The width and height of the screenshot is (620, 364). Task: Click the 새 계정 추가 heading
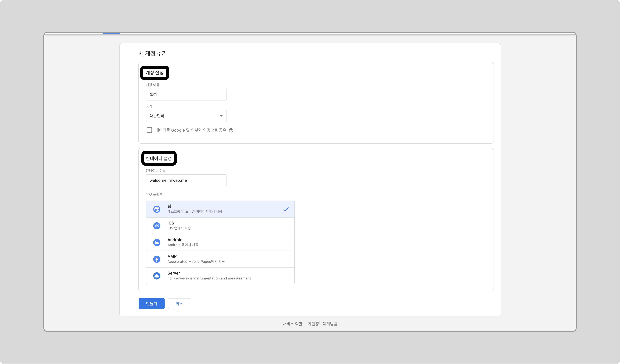point(153,53)
